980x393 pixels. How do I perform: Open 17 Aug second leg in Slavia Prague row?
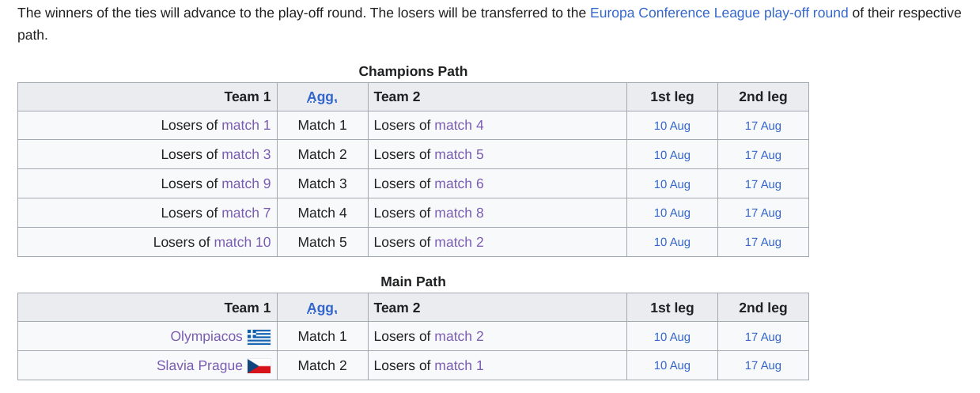pyautogui.click(x=762, y=365)
